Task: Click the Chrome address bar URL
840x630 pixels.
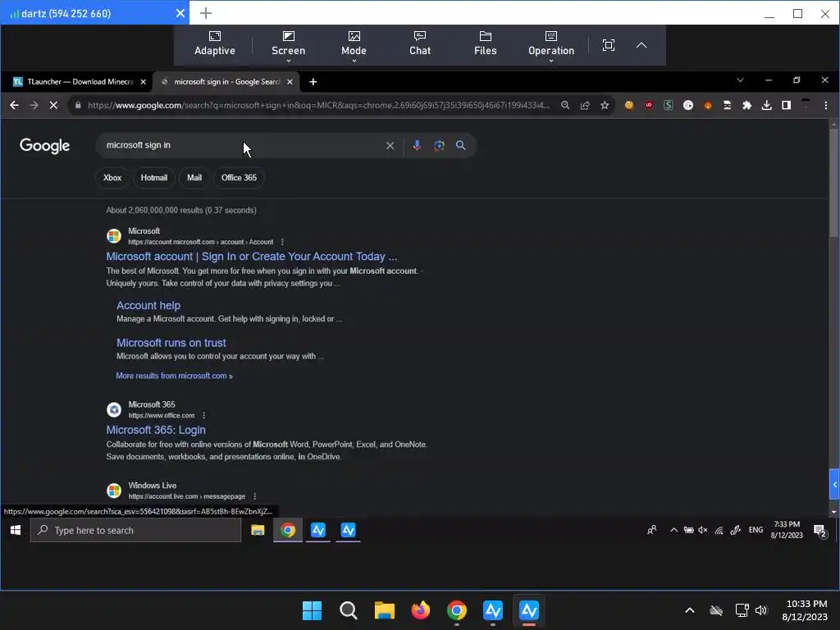Action: tap(319, 106)
